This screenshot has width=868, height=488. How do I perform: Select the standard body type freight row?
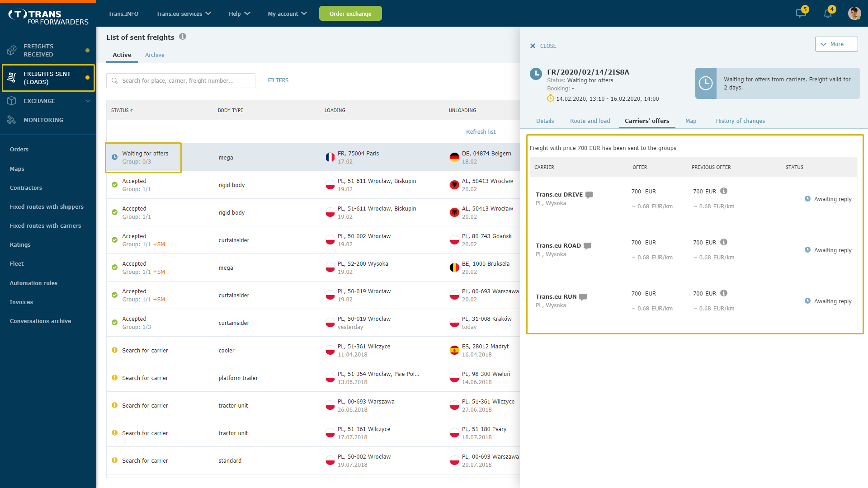click(313, 460)
